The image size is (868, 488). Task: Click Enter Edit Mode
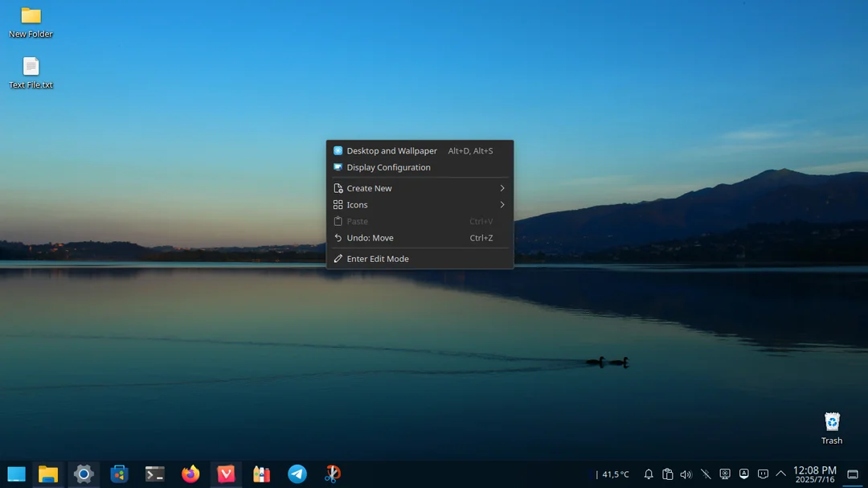(378, 259)
